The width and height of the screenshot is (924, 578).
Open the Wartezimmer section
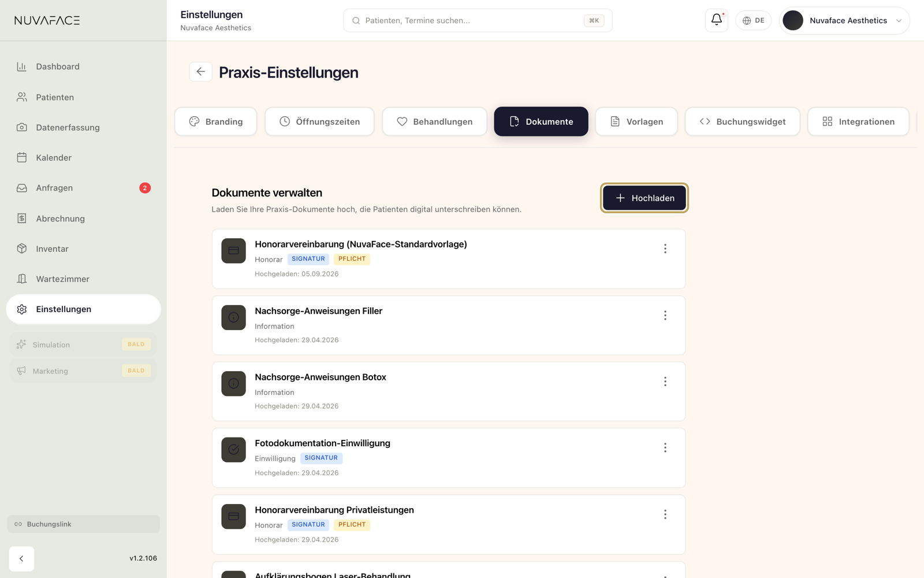point(83,279)
